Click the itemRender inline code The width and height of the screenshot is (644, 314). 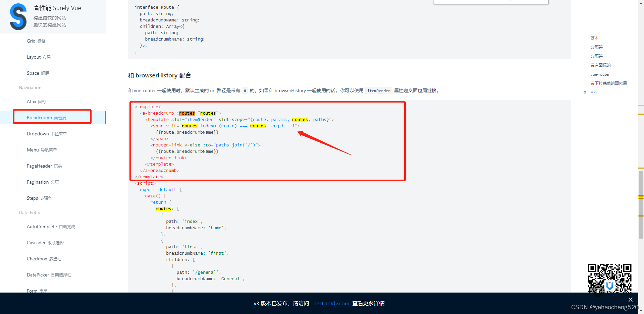tap(379, 91)
